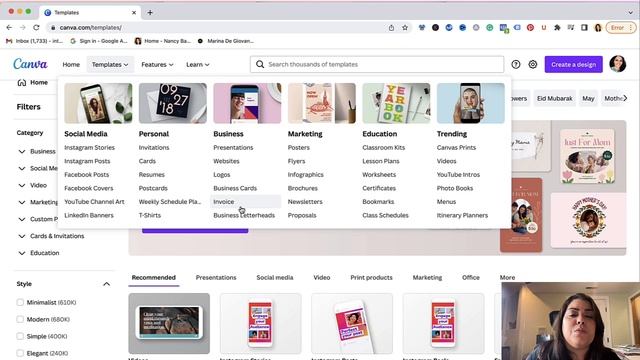Click the search magnifier icon
This screenshot has width=640, height=360.
coord(260,64)
